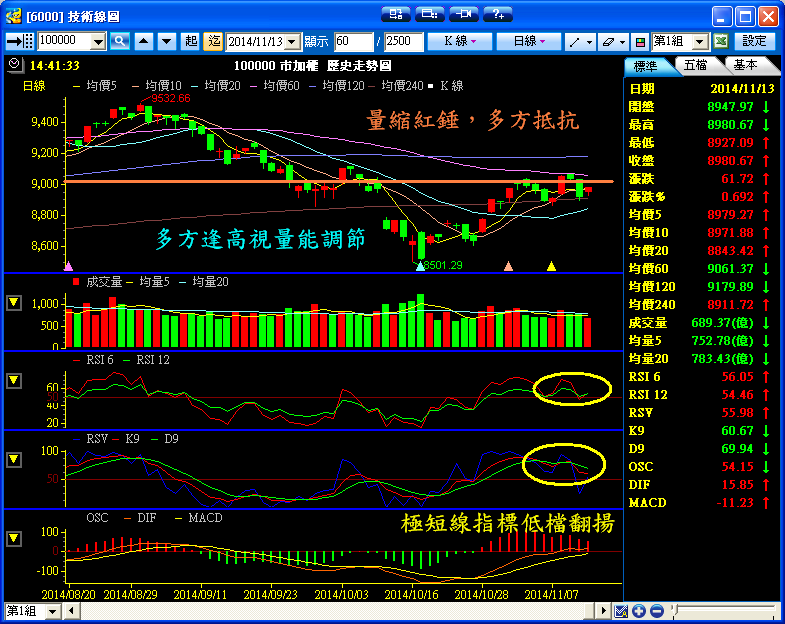Image resolution: width=785 pixels, height=624 pixels.
Task: Click the up triangle arrow in toolbar
Action: 143,41
